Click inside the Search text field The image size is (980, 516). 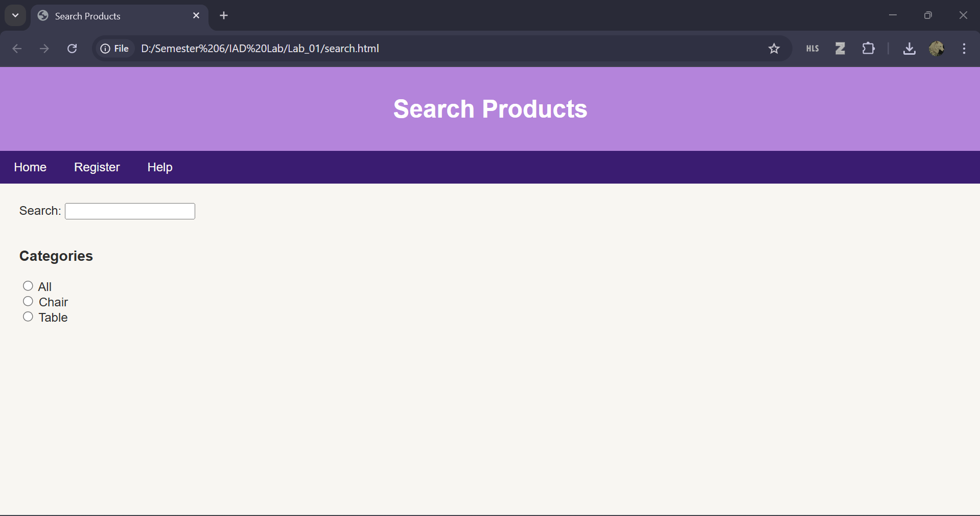130,211
